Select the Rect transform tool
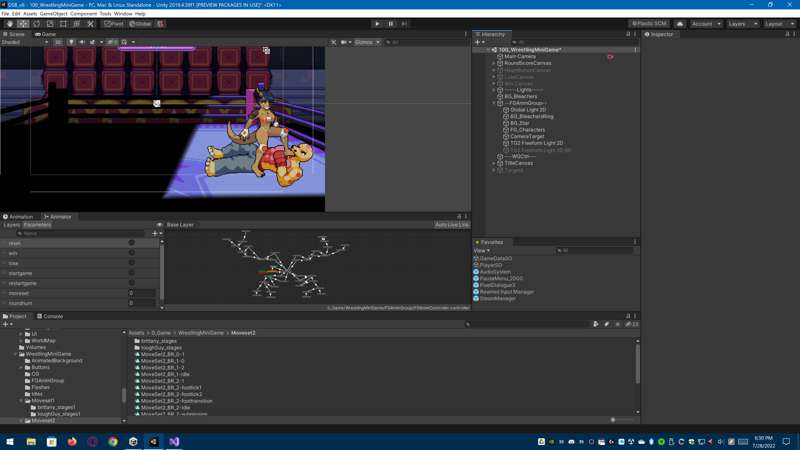This screenshot has height=450, width=800. 63,24
